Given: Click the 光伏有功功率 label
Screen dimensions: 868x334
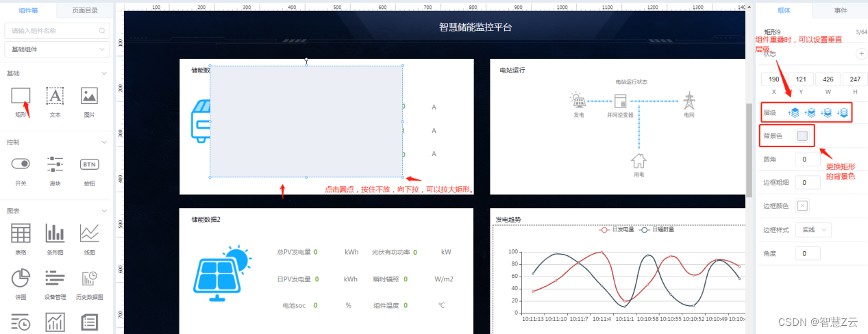Looking at the screenshot, I should click(x=390, y=253).
